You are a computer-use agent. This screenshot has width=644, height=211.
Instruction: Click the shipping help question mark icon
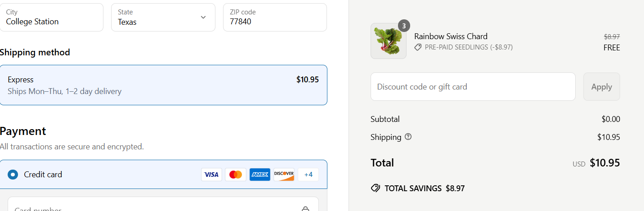(x=408, y=137)
